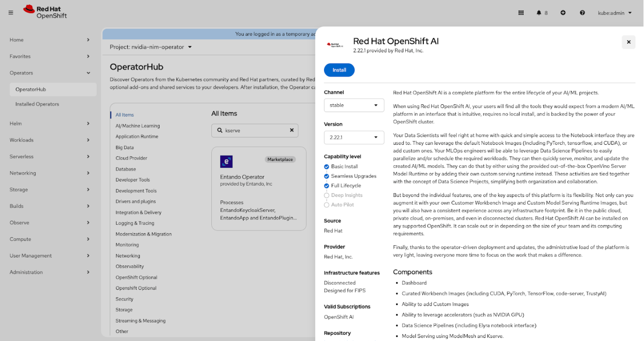Click the Entando Operator logo tile
Screen dimensions: 644x341
click(226, 161)
